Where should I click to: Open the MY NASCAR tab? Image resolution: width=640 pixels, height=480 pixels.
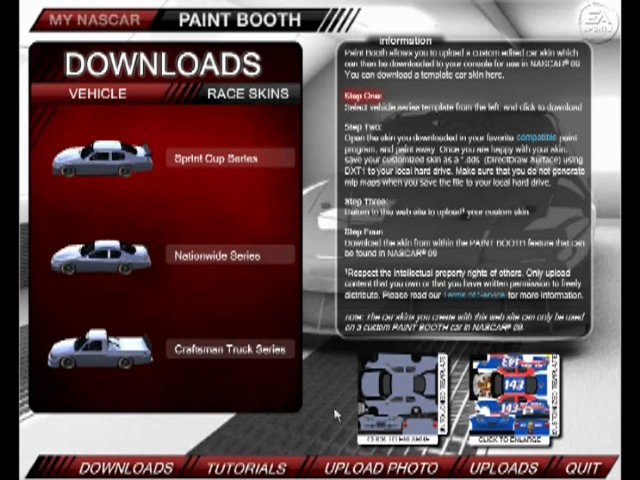click(94, 20)
